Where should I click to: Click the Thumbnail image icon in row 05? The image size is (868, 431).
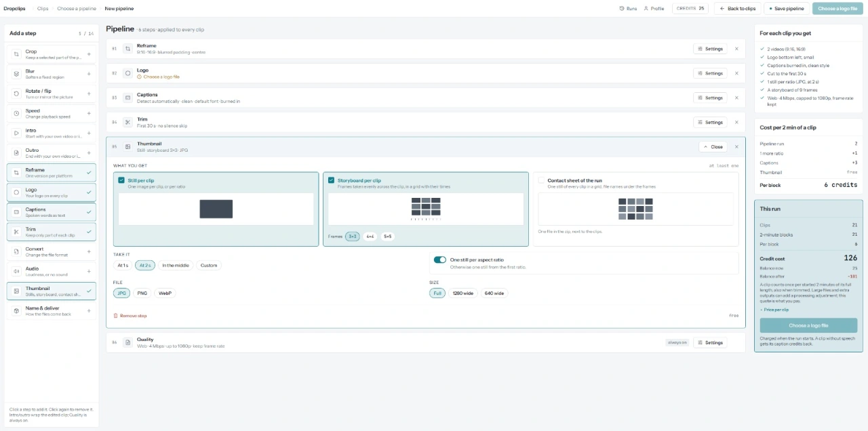[127, 146]
